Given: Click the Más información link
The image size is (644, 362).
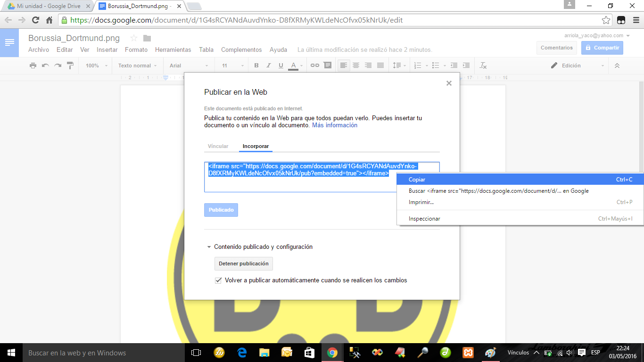Looking at the screenshot, I should (335, 125).
